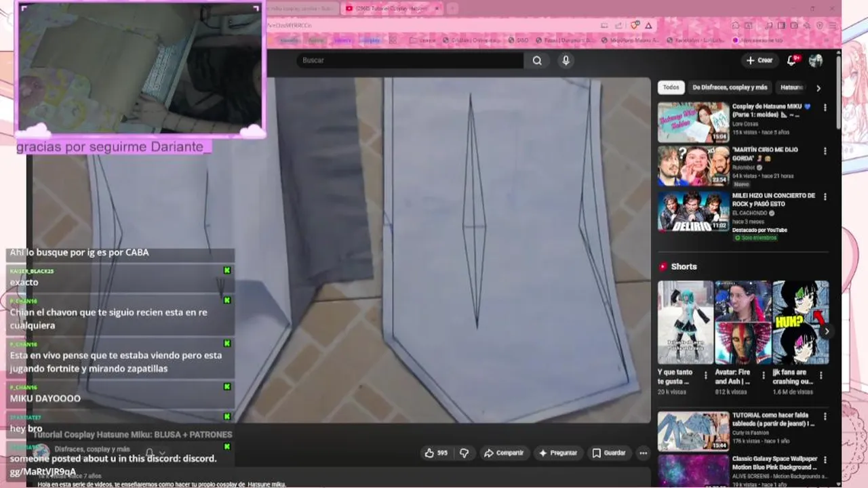Image resolution: width=868 pixels, height=488 pixels.
Task: Click the video title Tutorial Cosplay Hatsune Miku
Action: (133, 434)
